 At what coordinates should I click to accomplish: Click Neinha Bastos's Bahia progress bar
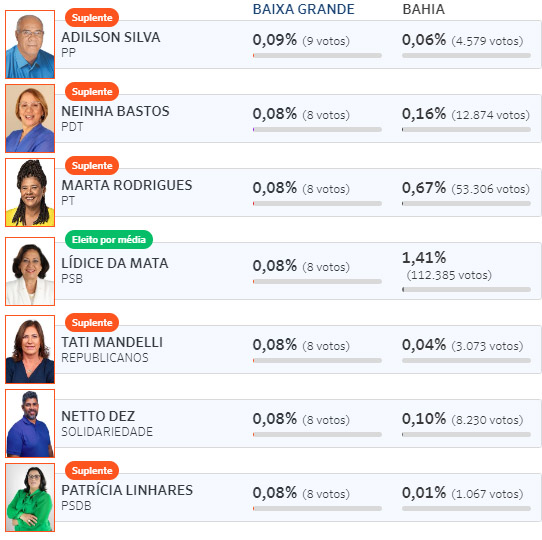(x=466, y=129)
